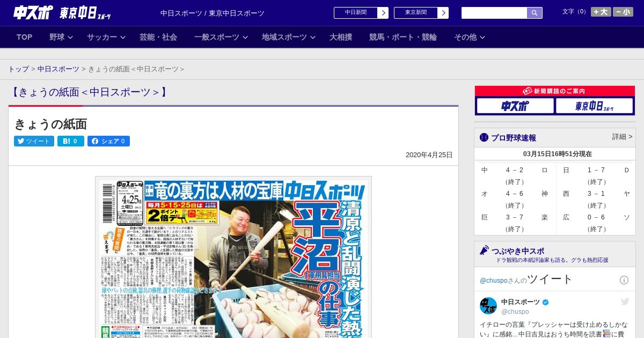Decrease text size with −小 button
The height and width of the screenshot is (338, 644).
point(623,12)
